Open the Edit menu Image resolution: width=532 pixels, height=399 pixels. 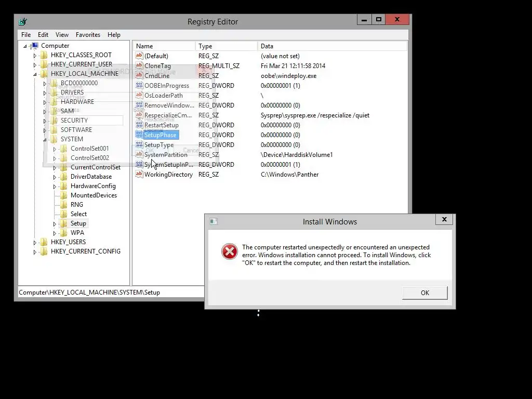(x=43, y=35)
